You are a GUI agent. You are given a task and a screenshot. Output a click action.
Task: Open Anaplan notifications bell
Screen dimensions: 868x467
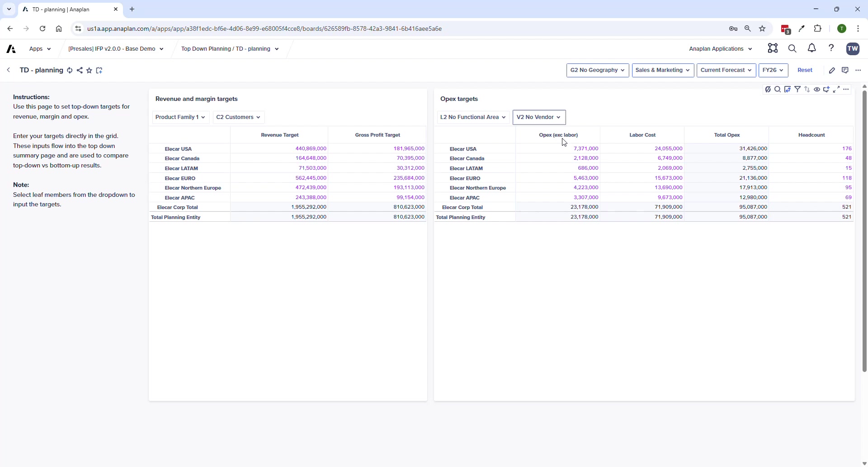click(x=811, y=48)
